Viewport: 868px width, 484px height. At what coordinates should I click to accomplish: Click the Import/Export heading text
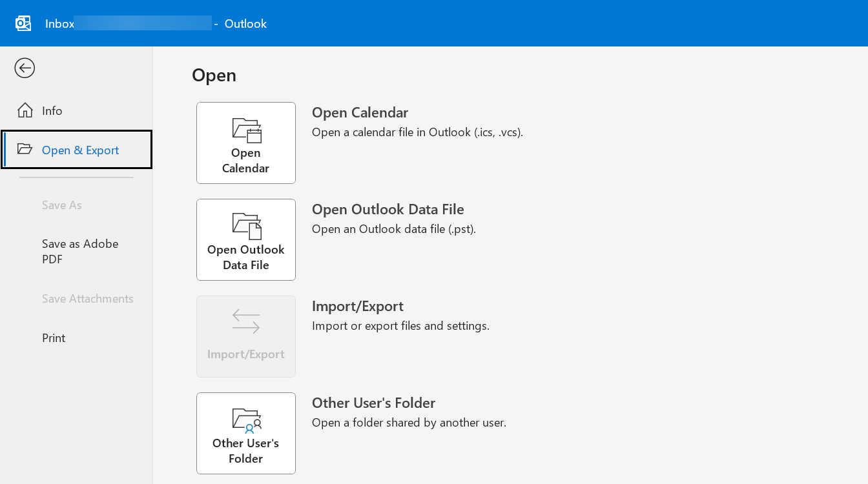click(x=358, y=307)
